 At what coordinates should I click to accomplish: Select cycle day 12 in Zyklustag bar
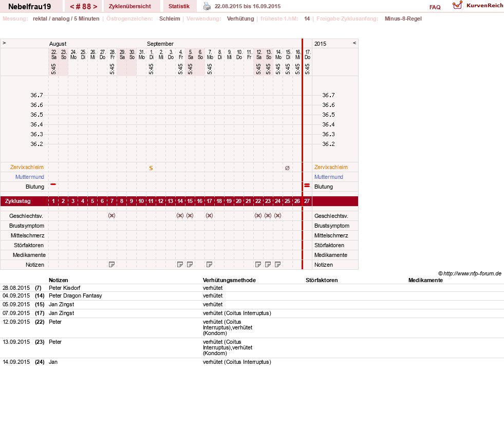160,201
